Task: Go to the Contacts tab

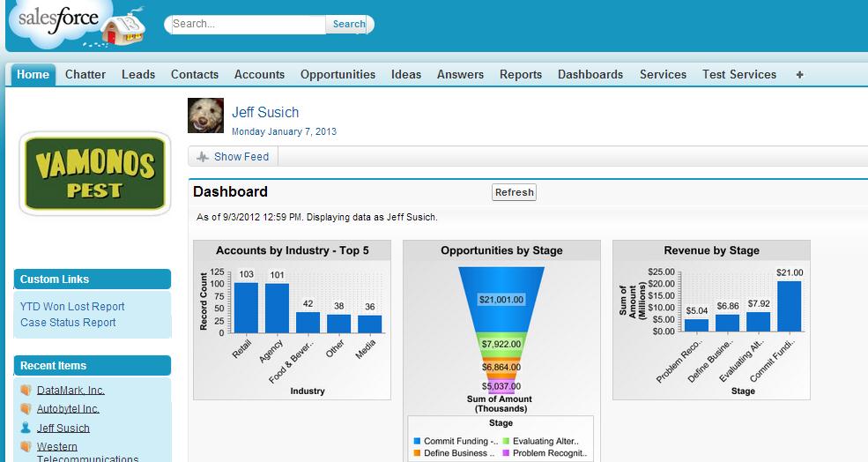Action: pyautogui.click(x=194, y=75)
